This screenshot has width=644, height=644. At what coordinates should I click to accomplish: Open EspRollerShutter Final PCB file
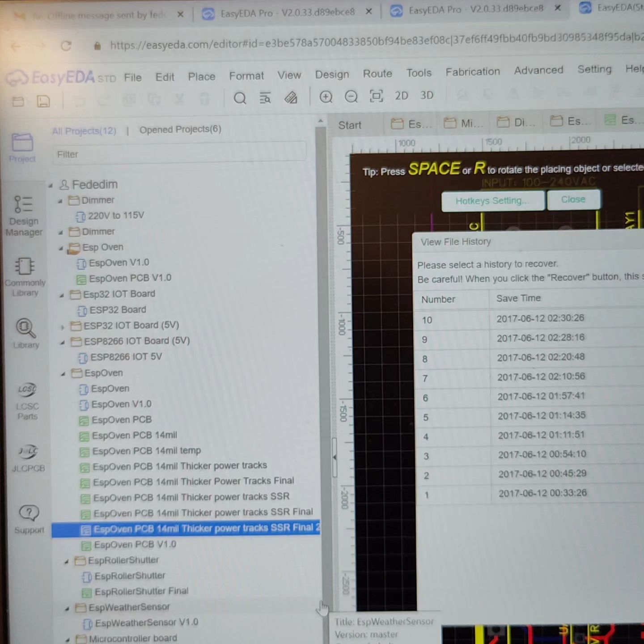[141, 591]
